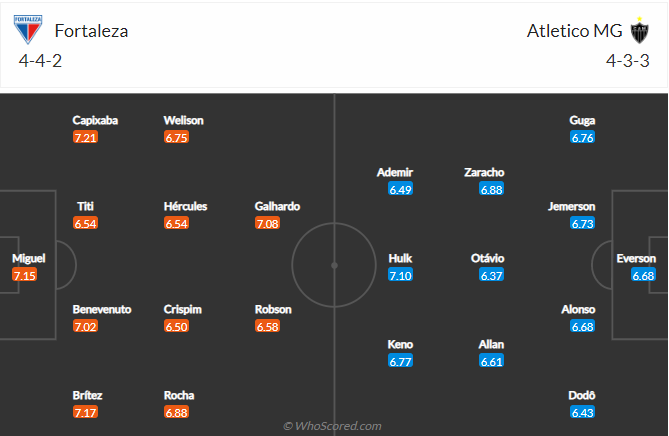The image size is (669, 436).
Task: Click on player Jemerson
Action: [571, 206]
